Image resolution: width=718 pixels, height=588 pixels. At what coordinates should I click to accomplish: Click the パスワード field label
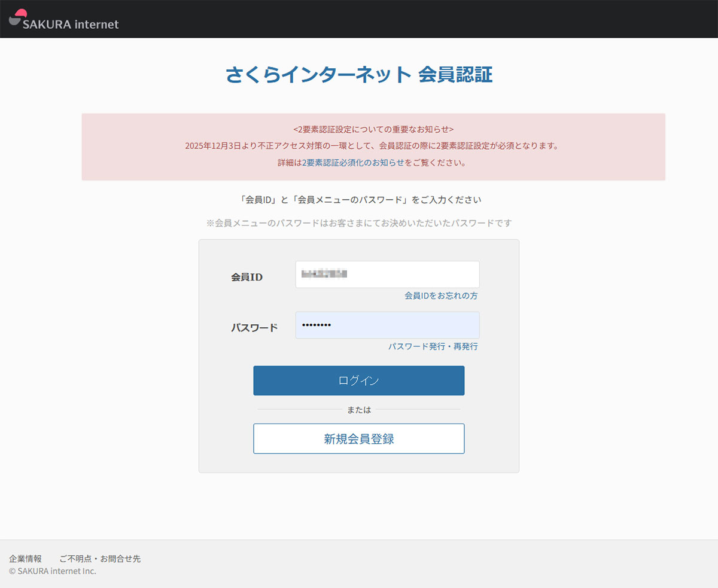point(254,328)
